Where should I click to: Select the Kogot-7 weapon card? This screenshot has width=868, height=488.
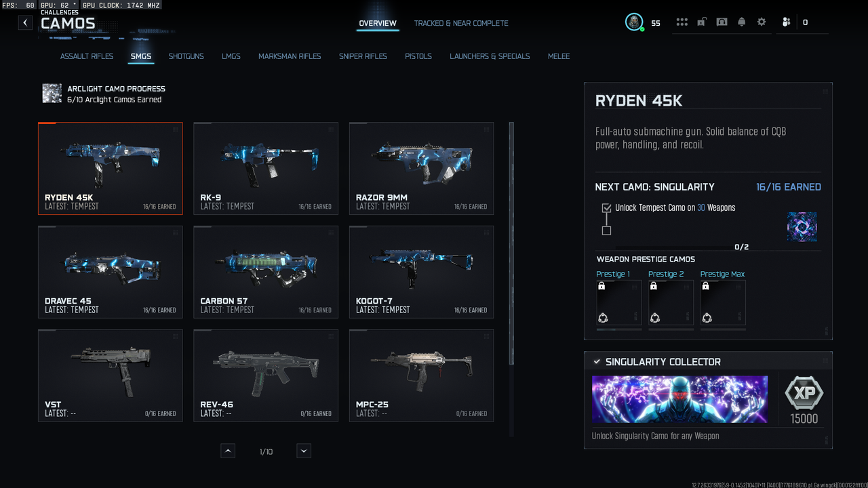coord(422,272)
